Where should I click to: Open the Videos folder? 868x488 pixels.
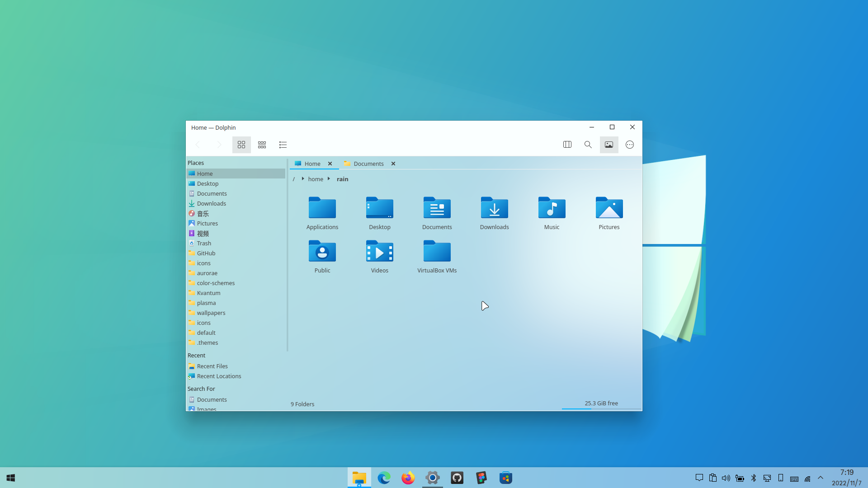[379, 256]
